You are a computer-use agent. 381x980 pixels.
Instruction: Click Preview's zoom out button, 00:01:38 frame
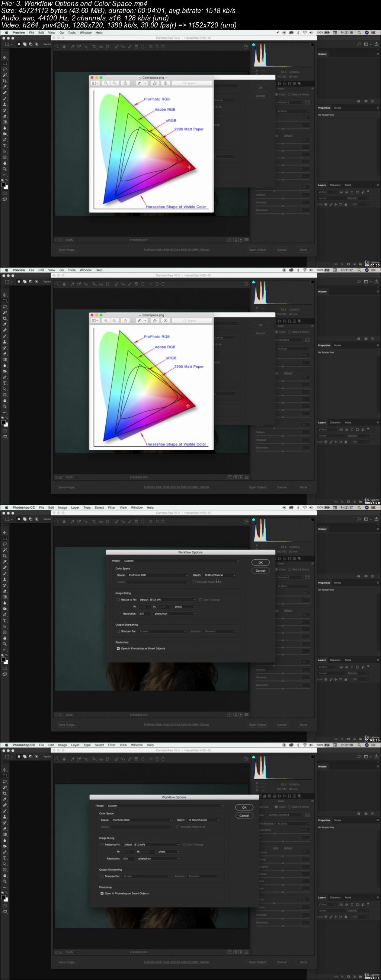(106, 320)
